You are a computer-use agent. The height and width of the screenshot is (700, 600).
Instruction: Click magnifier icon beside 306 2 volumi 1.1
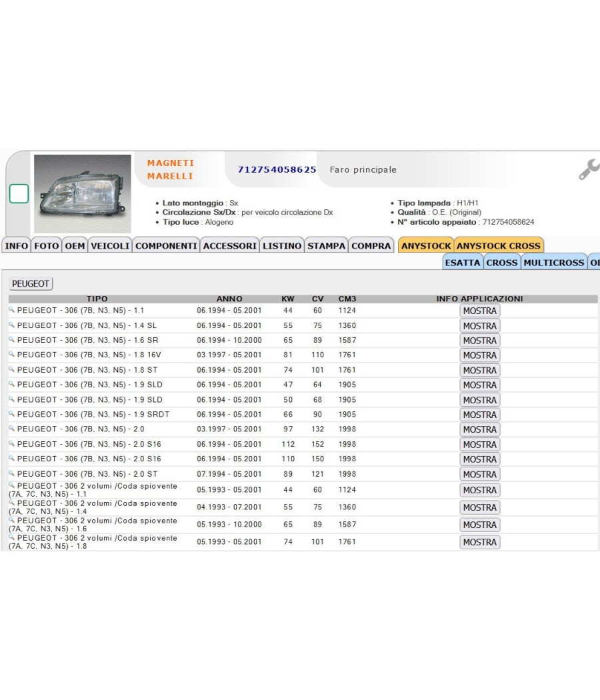coord(11,485)
